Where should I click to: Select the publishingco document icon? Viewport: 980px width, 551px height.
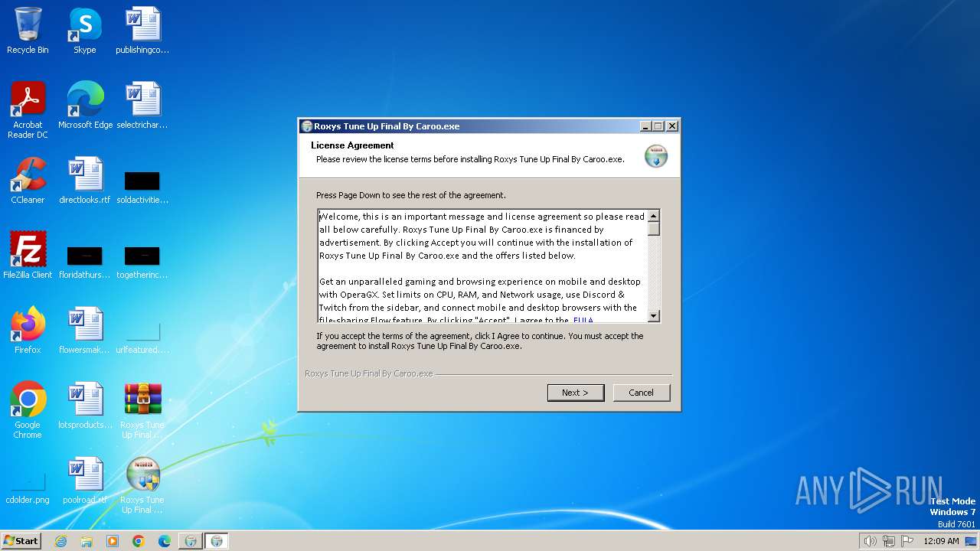click(x=142, y=31)
